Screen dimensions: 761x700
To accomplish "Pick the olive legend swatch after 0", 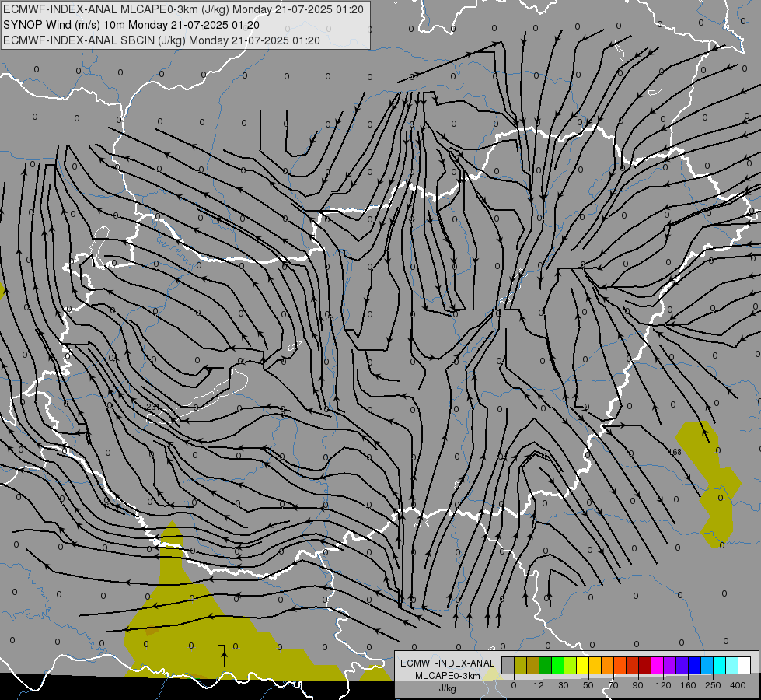I will (x=520, y=665).
